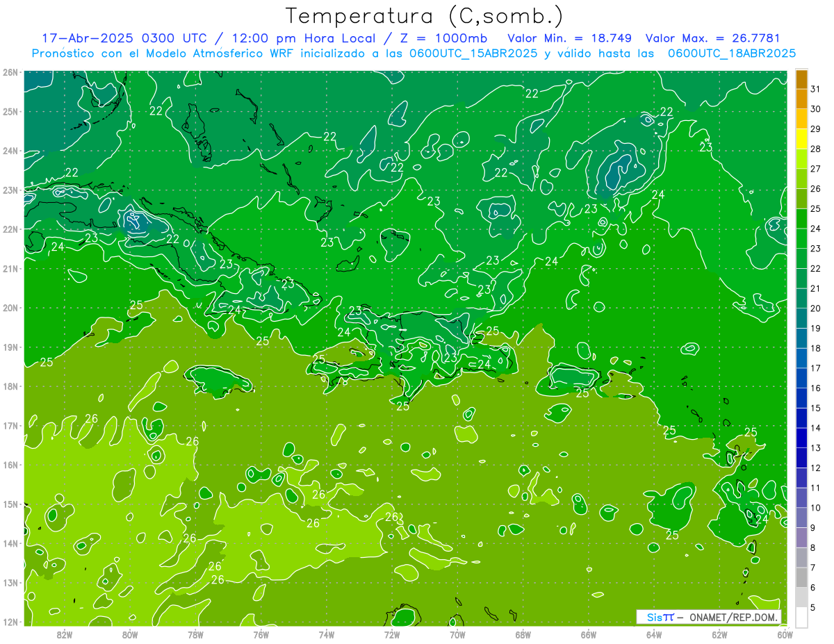The height and width of the screenshot is (644, 834).
Task: Pick the legend swatch between 26 and 27
Action: 802,179
